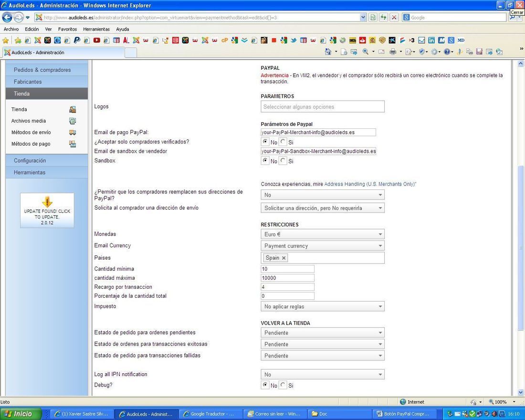Open the address override dropdown showing No
The height and width of the screenshot is (420, 525).
(323, 195)
